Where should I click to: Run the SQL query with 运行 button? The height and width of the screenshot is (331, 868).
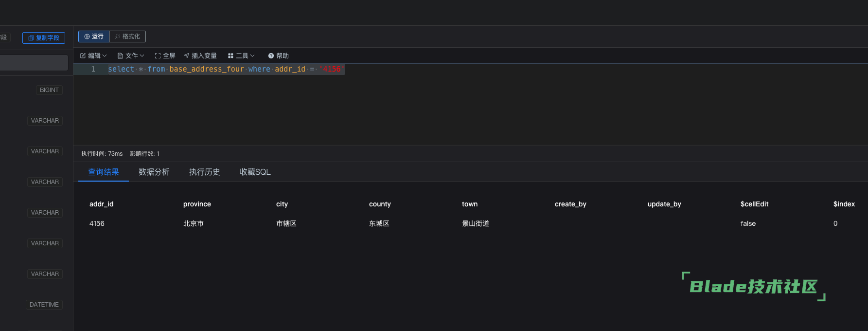94,37
